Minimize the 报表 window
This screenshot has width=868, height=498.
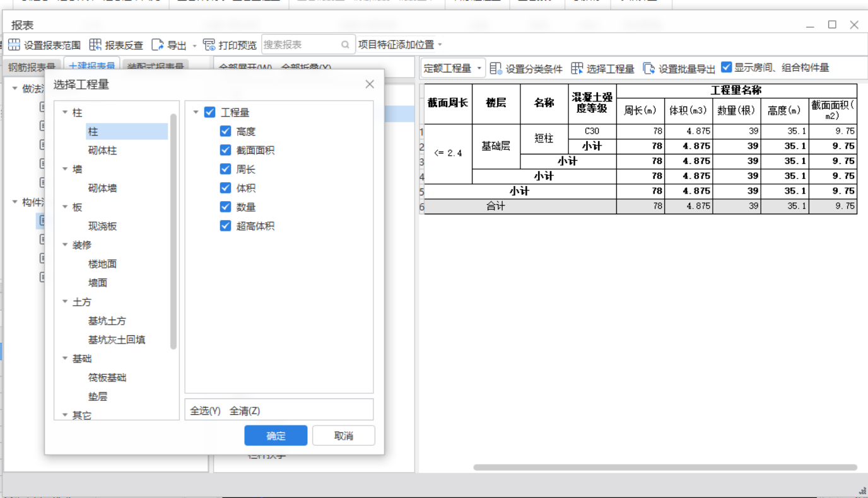pos(811,25)
